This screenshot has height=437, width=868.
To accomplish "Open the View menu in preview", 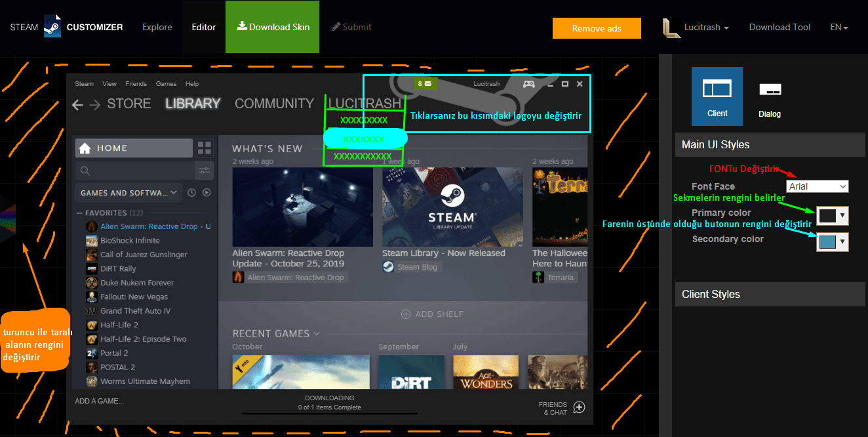I will [x=109, y=84].
